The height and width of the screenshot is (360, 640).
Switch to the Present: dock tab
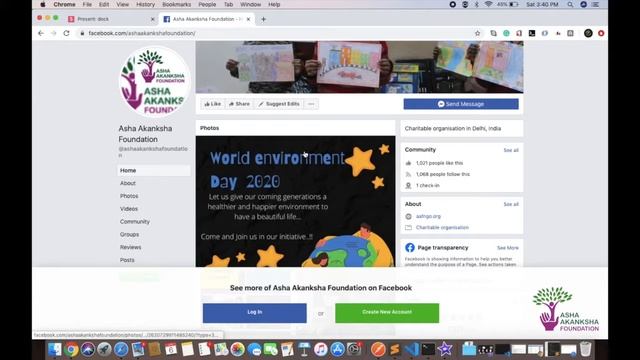[108, 19]
